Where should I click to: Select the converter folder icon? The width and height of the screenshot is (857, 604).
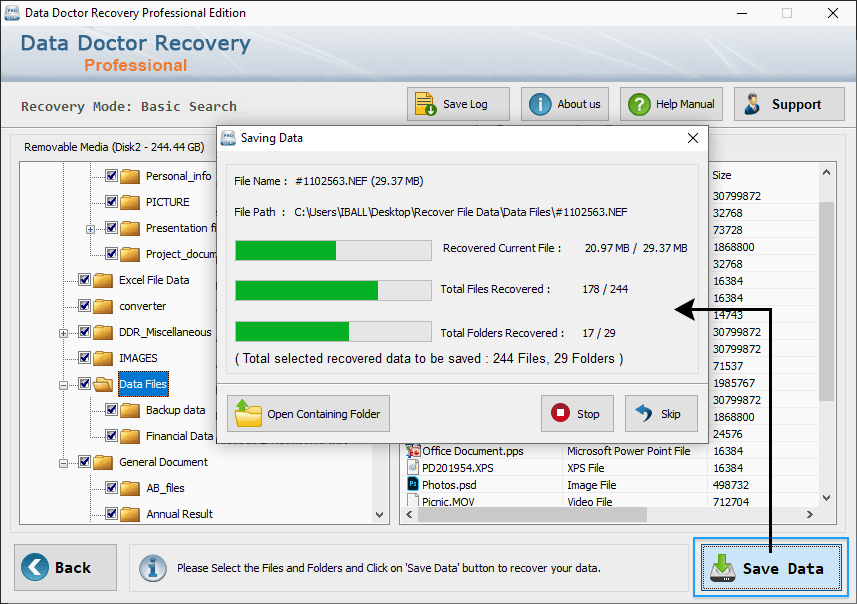103,306
